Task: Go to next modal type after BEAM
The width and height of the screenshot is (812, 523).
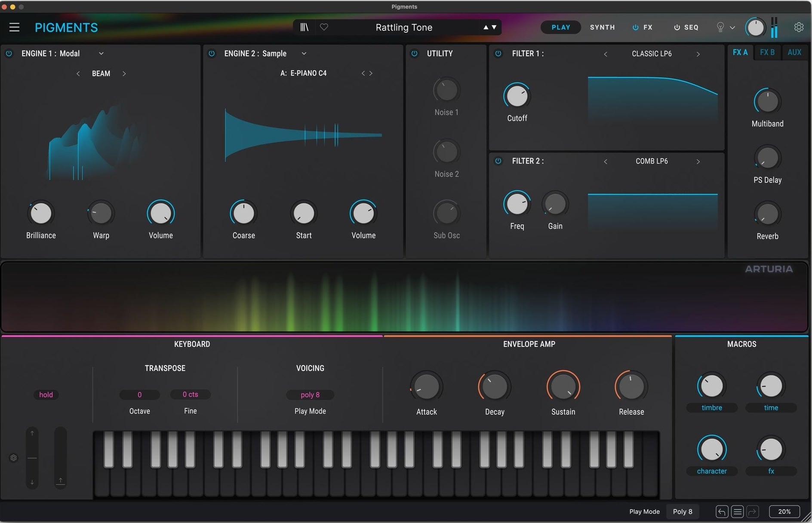Action: pos(124,73)
